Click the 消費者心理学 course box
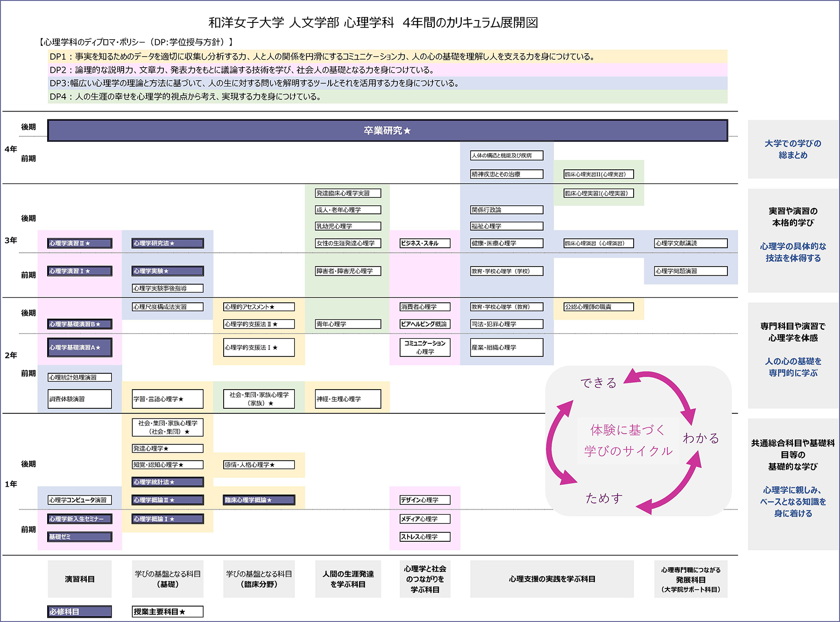This screenshot has height=622, width=840. pyautogui.click(x=425, y=307)
